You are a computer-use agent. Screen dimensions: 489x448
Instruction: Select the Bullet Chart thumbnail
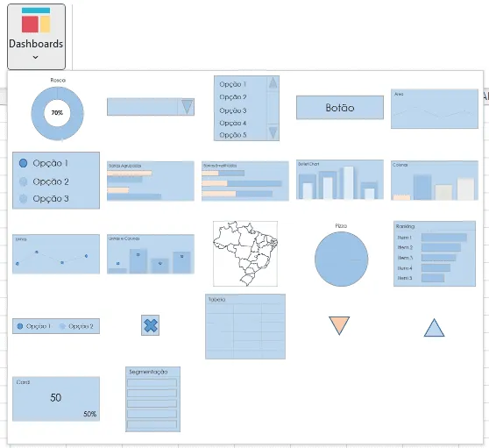[340, 180]
